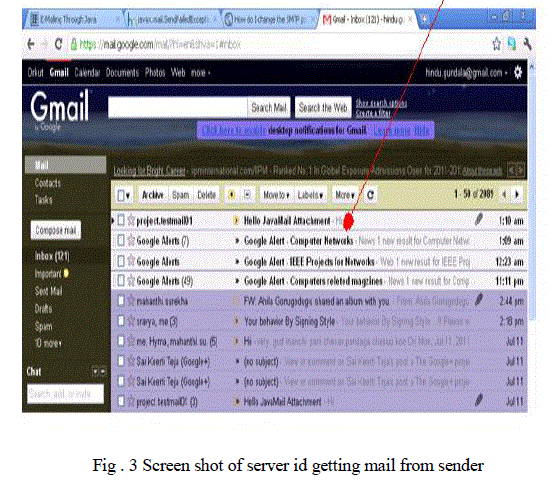Open Calendar in top navigation bar

[x=87, y=73]
